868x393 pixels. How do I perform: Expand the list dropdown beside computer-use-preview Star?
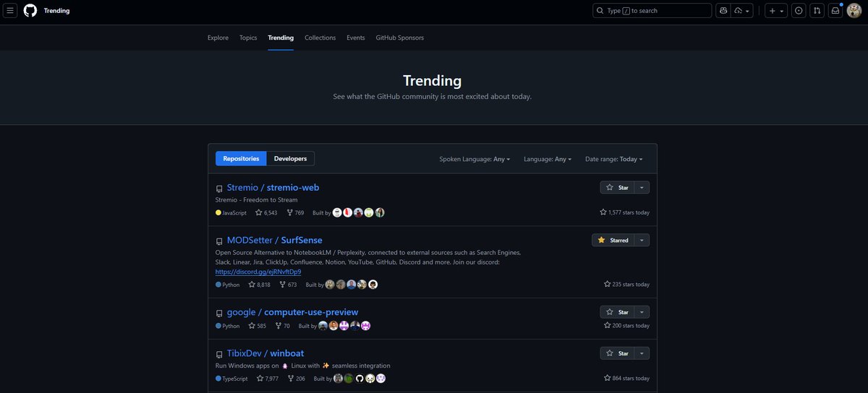click(x=642, y=313)
